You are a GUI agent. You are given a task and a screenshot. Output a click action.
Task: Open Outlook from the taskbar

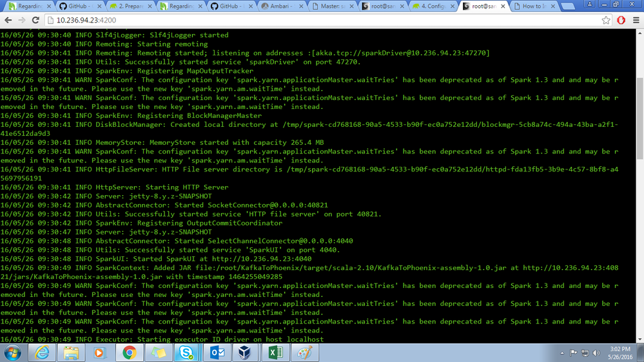click(x=217, y=352)
